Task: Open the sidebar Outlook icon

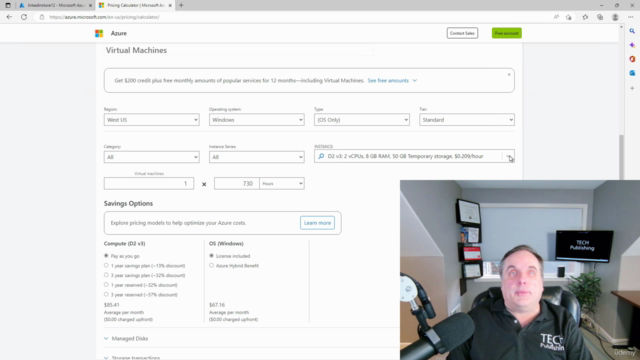Action: pyautogui.click(x=632, y=73)
